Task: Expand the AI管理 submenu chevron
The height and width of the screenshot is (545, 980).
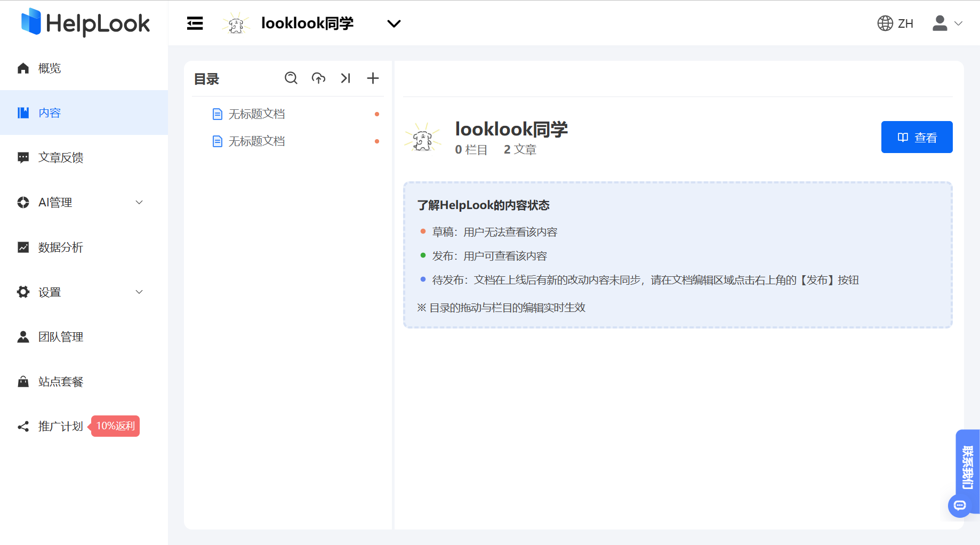Action: (x=139, y=202)
